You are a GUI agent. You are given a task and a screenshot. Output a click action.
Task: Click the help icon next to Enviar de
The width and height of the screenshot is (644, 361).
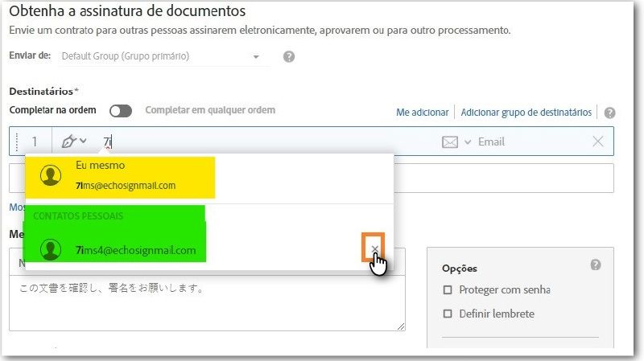(289, 56)
